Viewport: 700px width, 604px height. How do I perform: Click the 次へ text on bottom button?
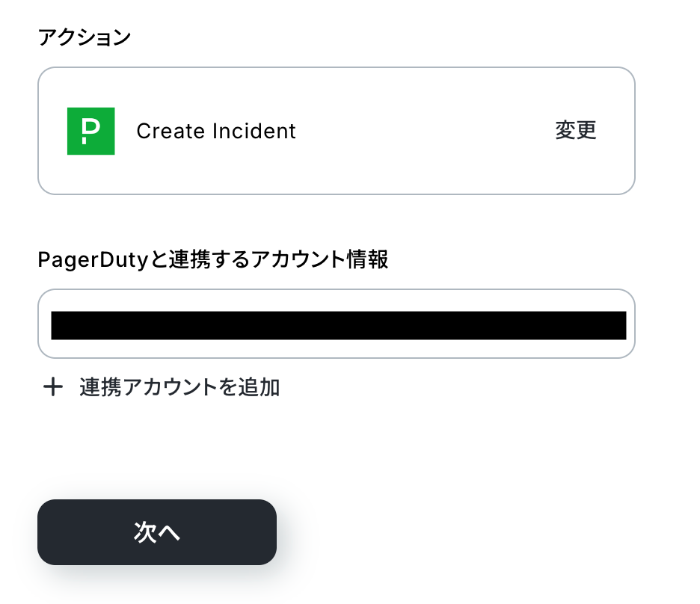pos(157,532)
